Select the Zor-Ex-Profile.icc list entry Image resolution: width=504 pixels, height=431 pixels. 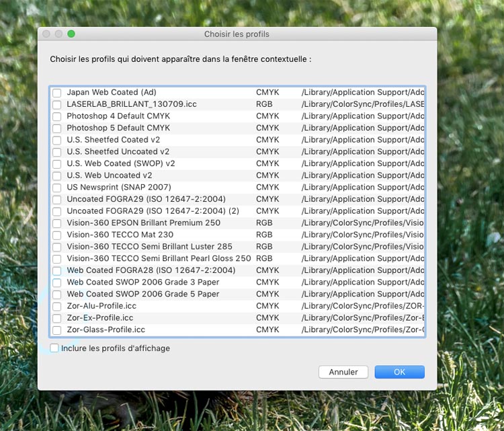click(x=100, y=317)
